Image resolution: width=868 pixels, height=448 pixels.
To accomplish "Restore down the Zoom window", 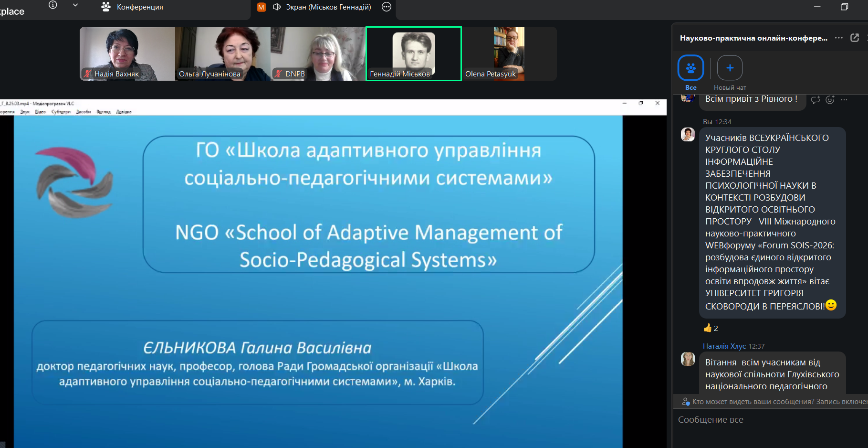I will 844,7.
